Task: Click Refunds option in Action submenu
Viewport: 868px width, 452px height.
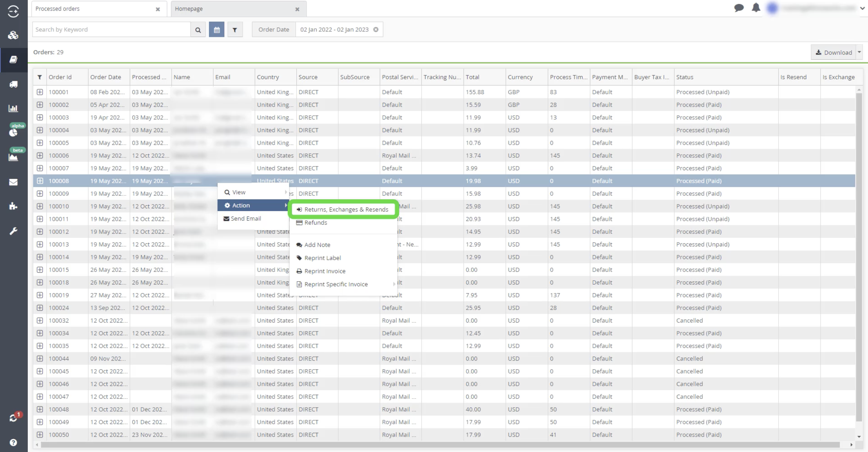Action: (x=316, y=222)
